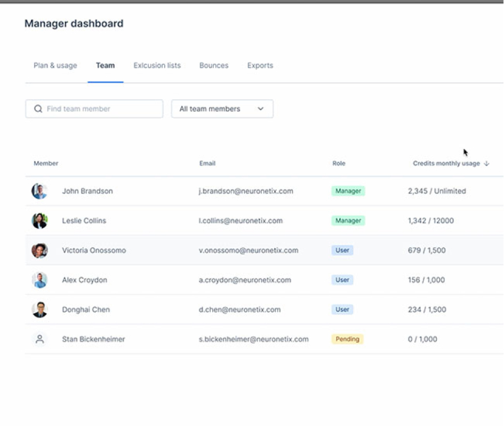Click the sort arrow beside Credits monthly usage
The image size is (504, 427).
point(486,163)
